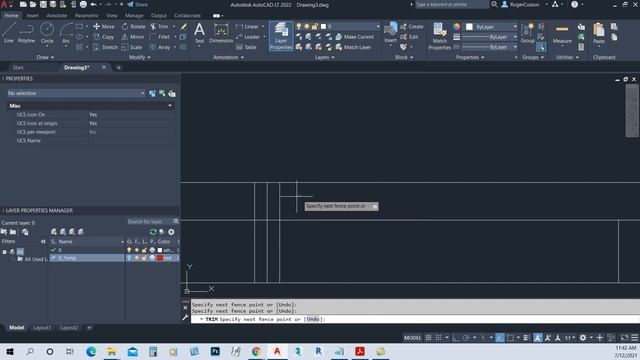The image size is (640, 360).
Task: Select the Dimension tool
Action: coord(221,33)
